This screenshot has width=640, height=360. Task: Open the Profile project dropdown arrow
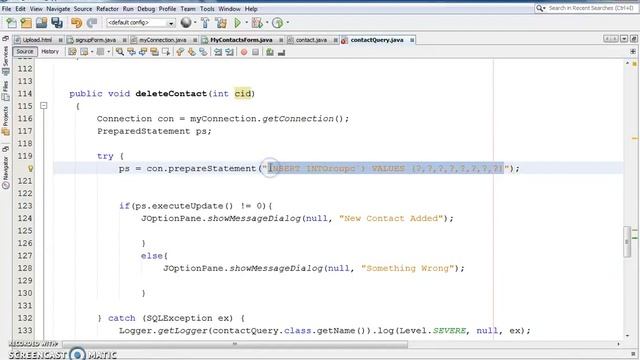287,23
